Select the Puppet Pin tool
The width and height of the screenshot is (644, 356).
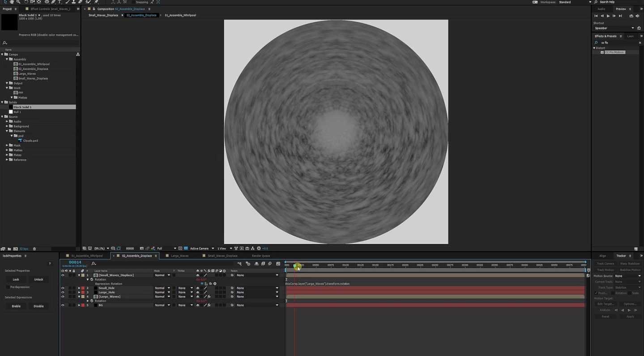[96, 2]
